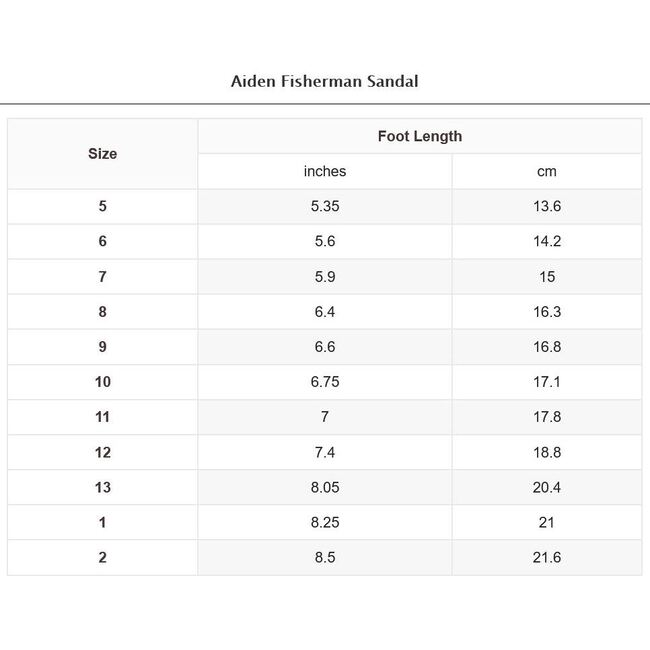The height and width of the screenshot is (650, 650).
Task: Select size 5 in the Size column
Action: coord(102,207)
